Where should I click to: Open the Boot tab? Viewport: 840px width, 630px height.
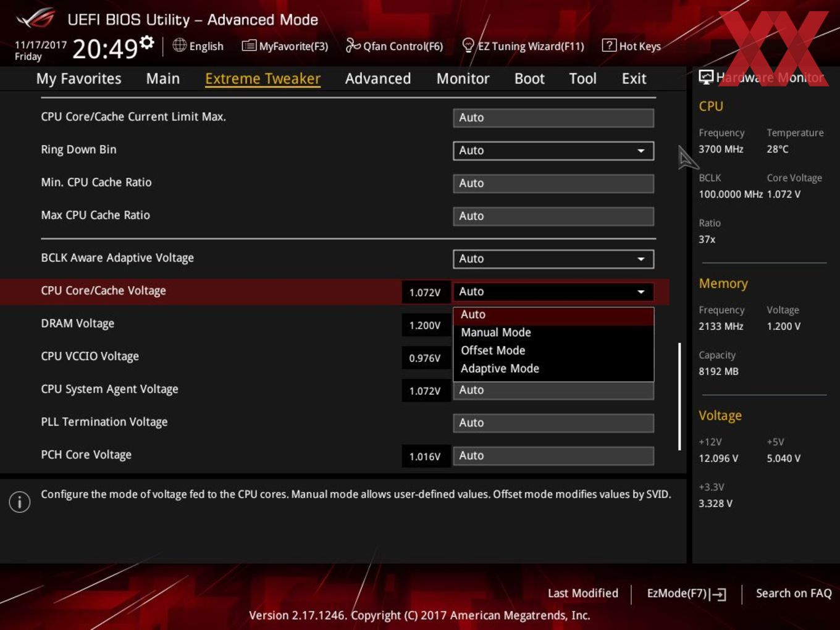click(x=529, y=78)
